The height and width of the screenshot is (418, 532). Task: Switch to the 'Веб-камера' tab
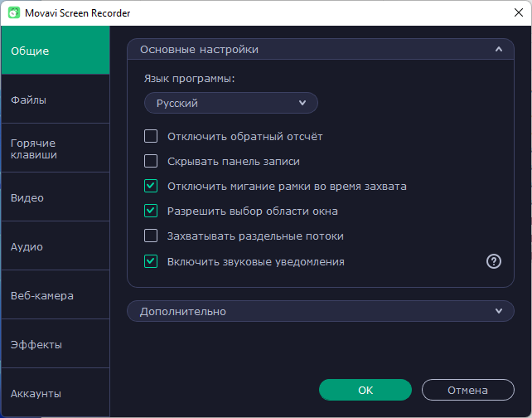55,295
